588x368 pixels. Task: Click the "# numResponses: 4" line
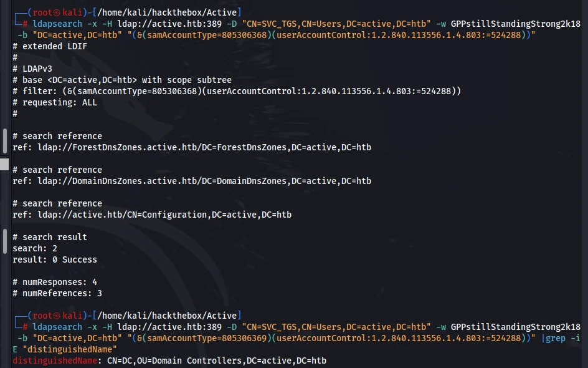click(x=55, y=282)
